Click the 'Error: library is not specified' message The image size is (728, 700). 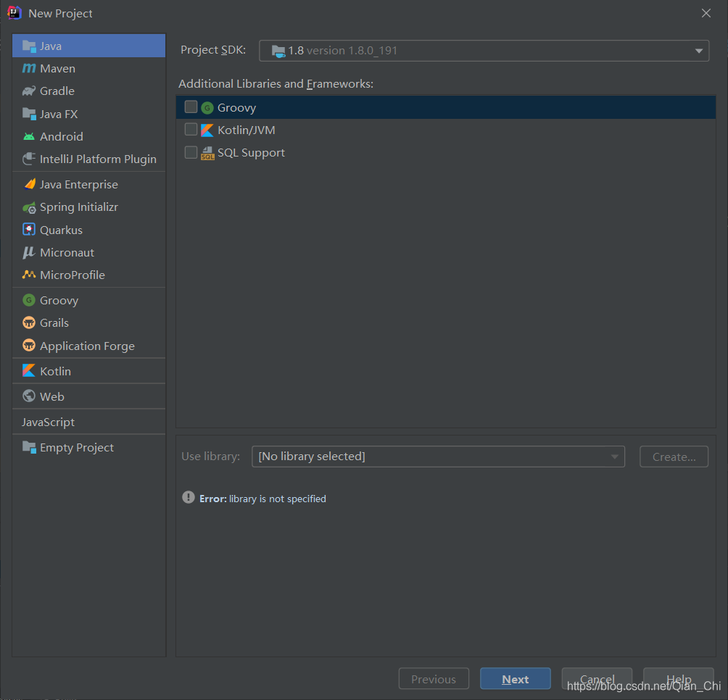262,499
